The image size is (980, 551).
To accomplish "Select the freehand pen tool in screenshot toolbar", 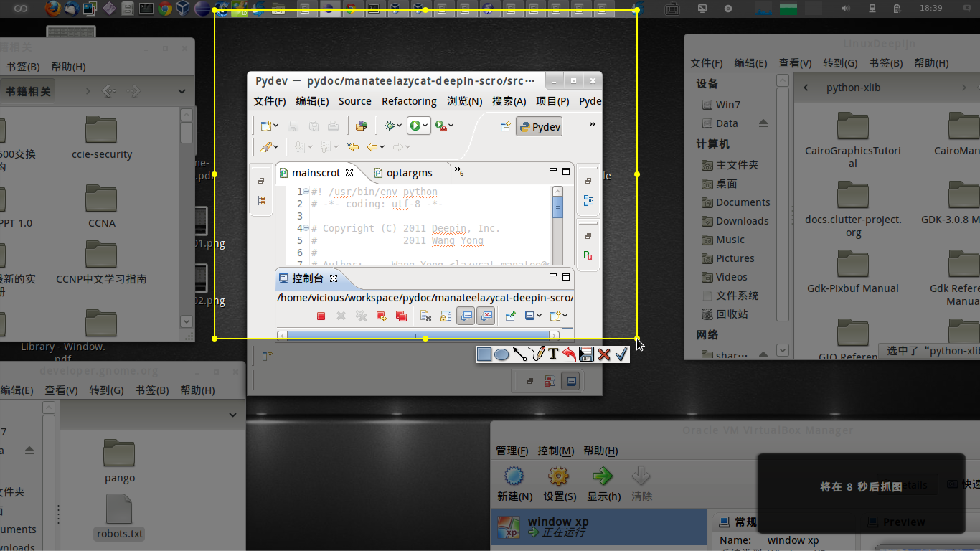I will coord(537,353).
